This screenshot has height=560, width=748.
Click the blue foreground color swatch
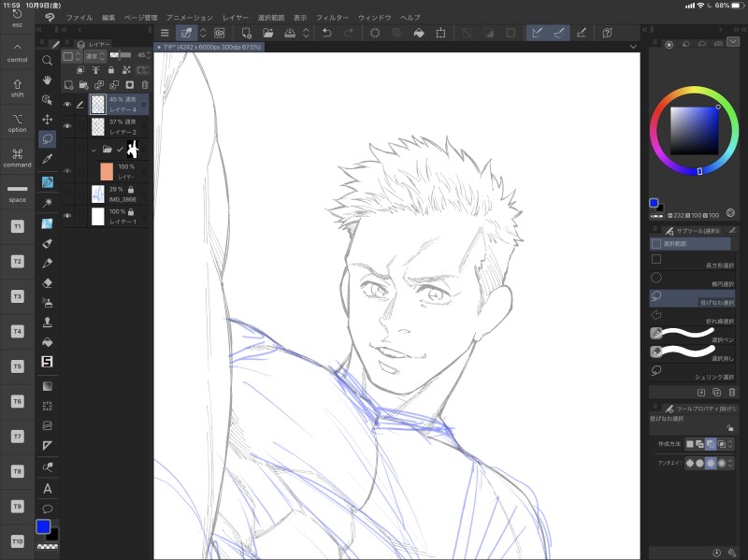[43, 526]
